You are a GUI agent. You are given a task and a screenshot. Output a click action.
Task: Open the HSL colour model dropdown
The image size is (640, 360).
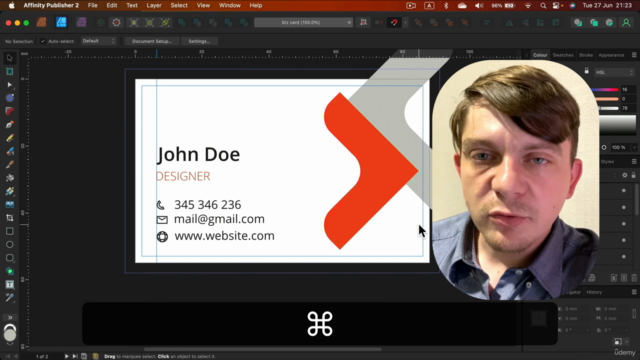[x=614, y=72]
